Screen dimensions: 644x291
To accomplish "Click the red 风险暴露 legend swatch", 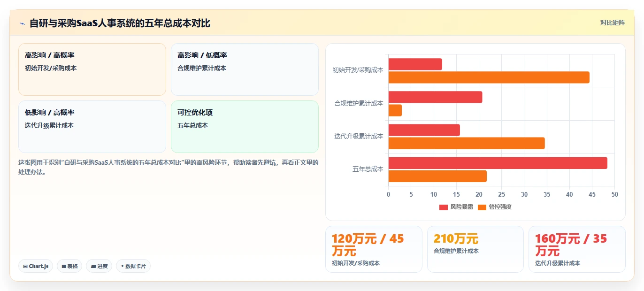I will tap(444, 207).
